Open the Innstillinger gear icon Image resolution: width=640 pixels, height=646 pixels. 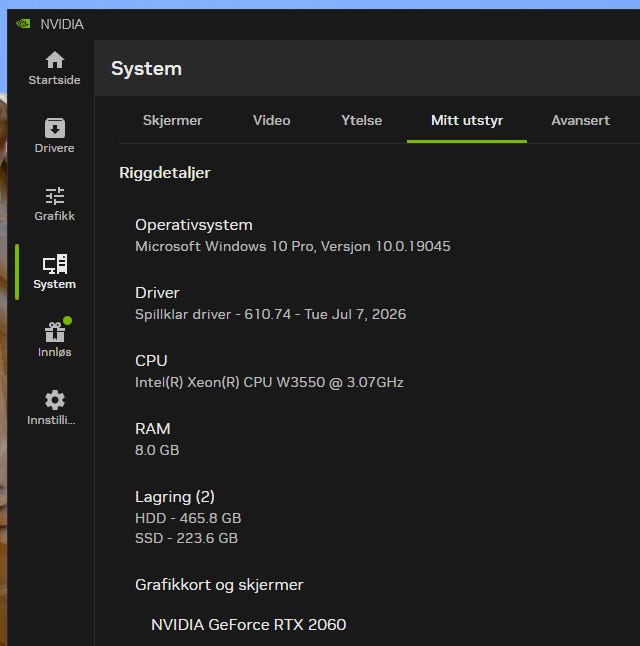click(54, 400)
